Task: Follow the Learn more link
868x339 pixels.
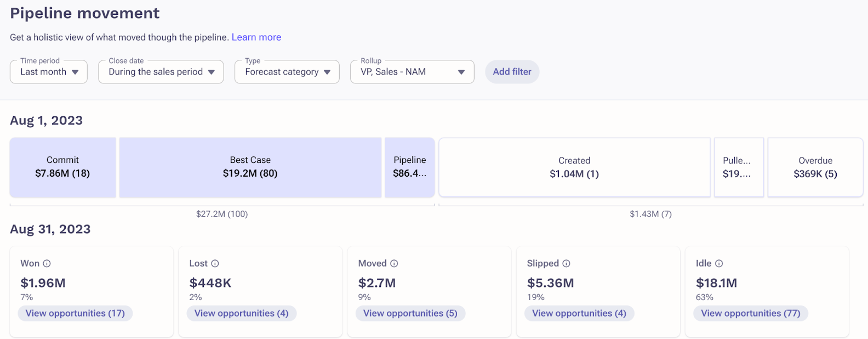Action: tap(256, 37)
